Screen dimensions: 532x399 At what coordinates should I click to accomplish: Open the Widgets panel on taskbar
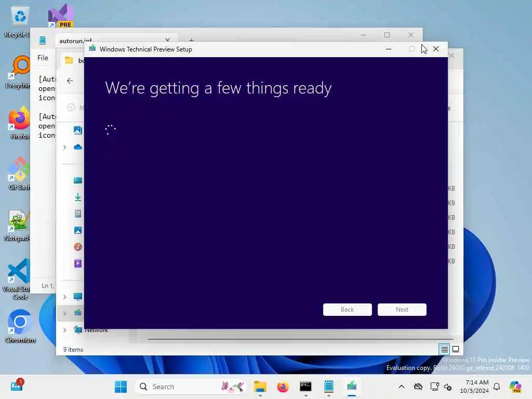click(x=16, y=385)
